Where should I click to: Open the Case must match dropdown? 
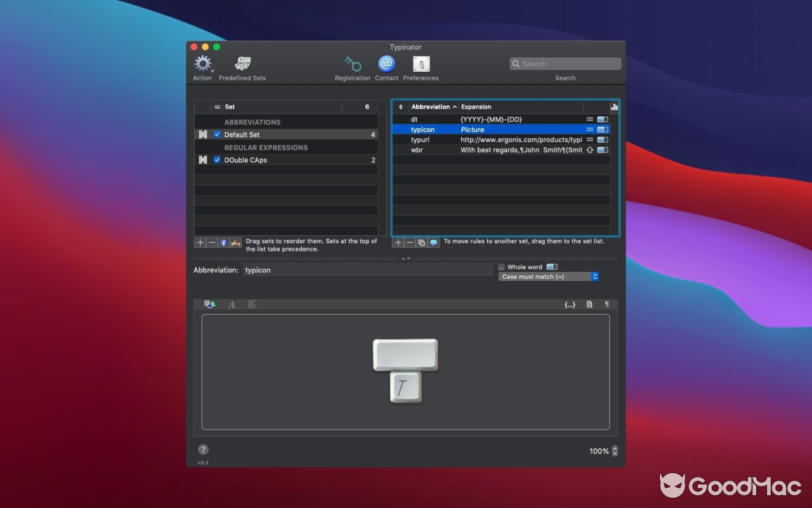coord(594,276)
